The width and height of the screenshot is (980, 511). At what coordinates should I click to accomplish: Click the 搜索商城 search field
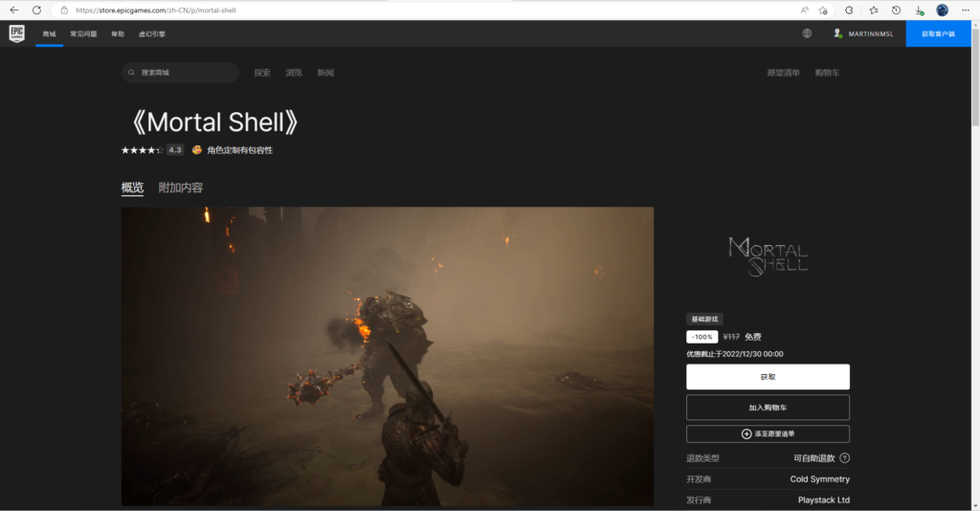pyautogui.click(x=180, y=73)
